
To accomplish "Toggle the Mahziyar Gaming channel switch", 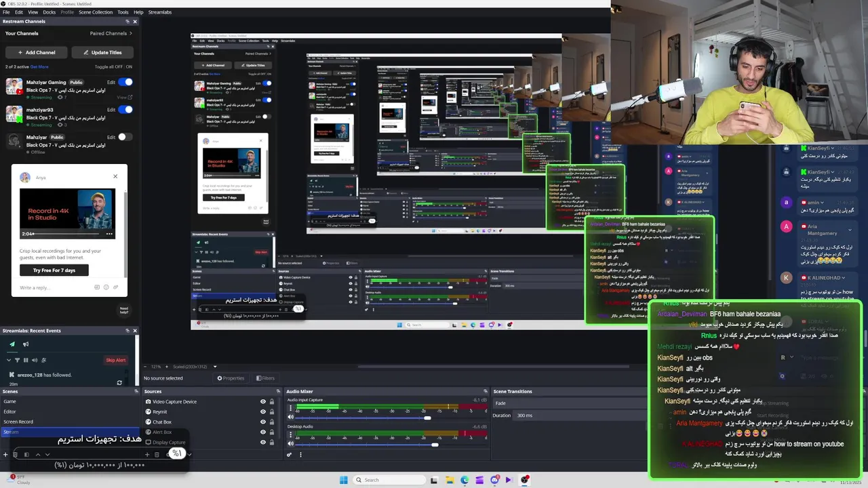I will tap(125, 82).
